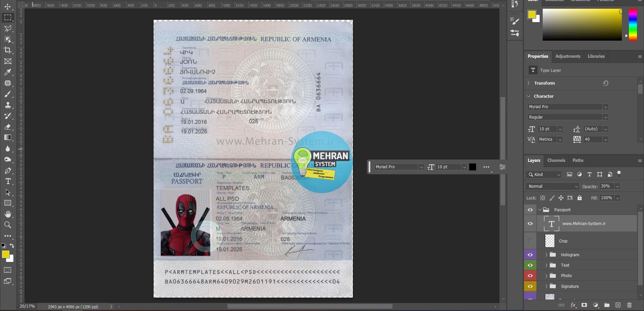Set the foreground color in toolbar

(6, 255)
